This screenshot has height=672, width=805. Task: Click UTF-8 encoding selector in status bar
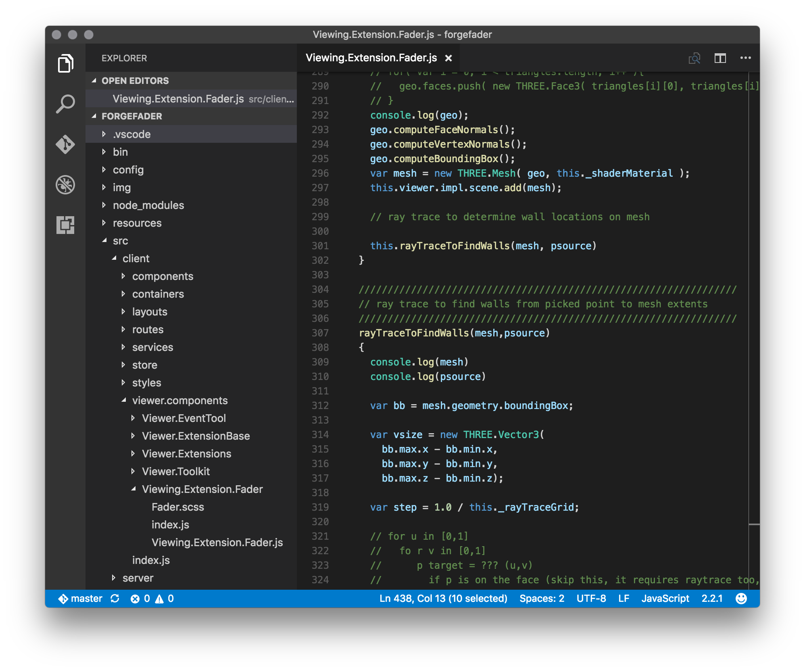[591, 598]
